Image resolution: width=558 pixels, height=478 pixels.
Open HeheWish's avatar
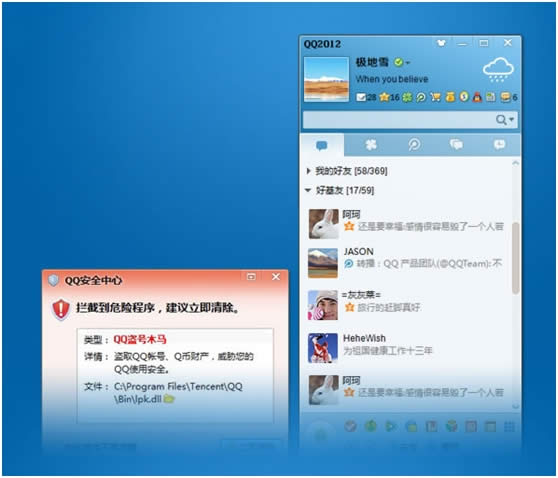tap(323, 348)
